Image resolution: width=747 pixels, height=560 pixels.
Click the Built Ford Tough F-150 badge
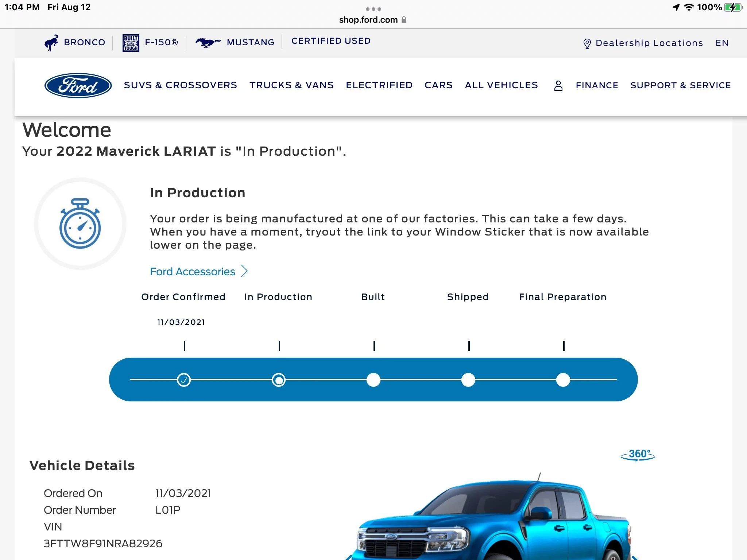[131, 43]
